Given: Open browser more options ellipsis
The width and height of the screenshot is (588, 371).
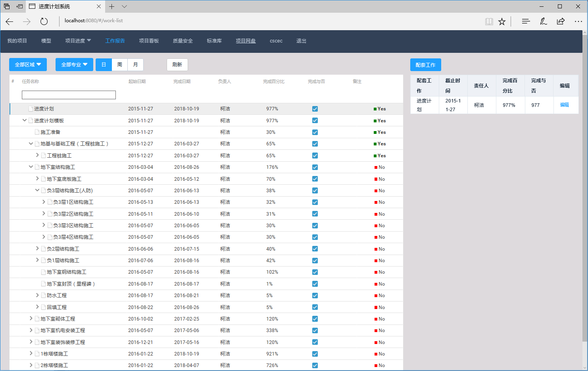Looking at the screenshot, I should tap(578, 21).
